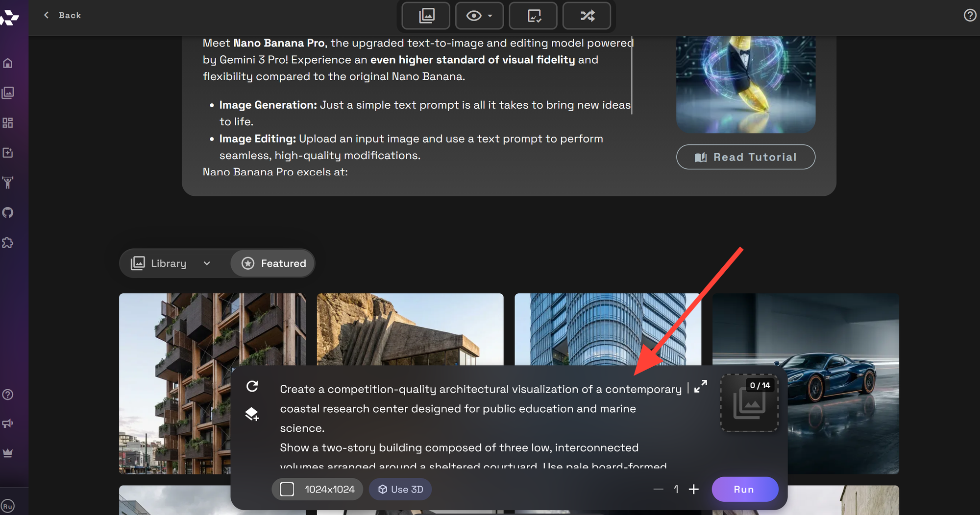
Task: Expand the Library dropdown
Action: click(x=171, y=263)
